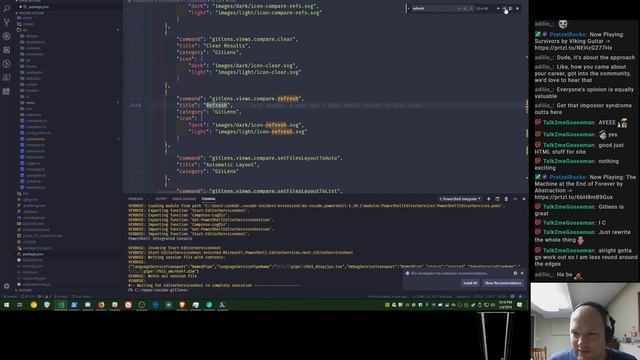Expand the git folder in explorer
This screenshot has height=360, width=640.
(28, 60)
